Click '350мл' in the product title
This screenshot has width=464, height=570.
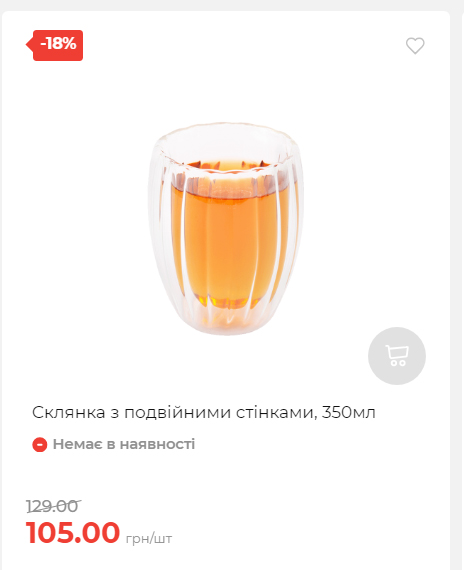pos(348,413)
